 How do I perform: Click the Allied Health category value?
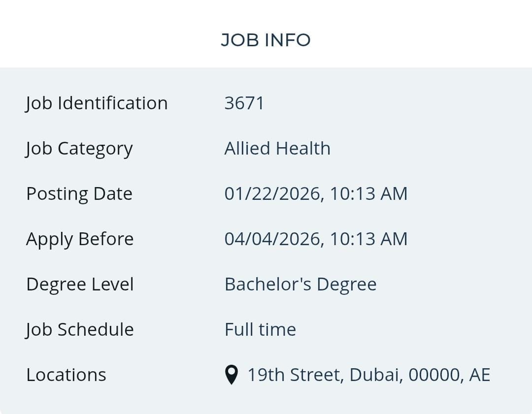[277, 149]
